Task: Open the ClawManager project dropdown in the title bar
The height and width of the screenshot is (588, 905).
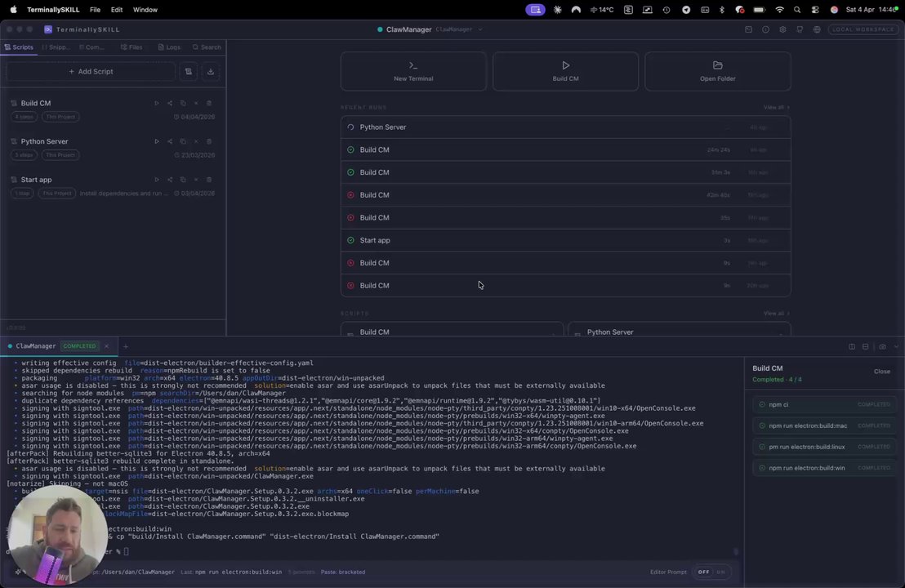Action: point(480,29)
